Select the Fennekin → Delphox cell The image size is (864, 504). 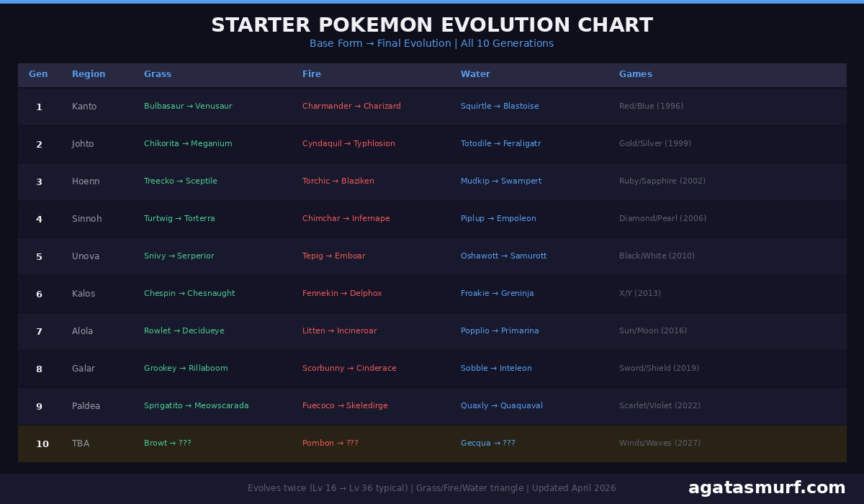click(x=342, y=294)
